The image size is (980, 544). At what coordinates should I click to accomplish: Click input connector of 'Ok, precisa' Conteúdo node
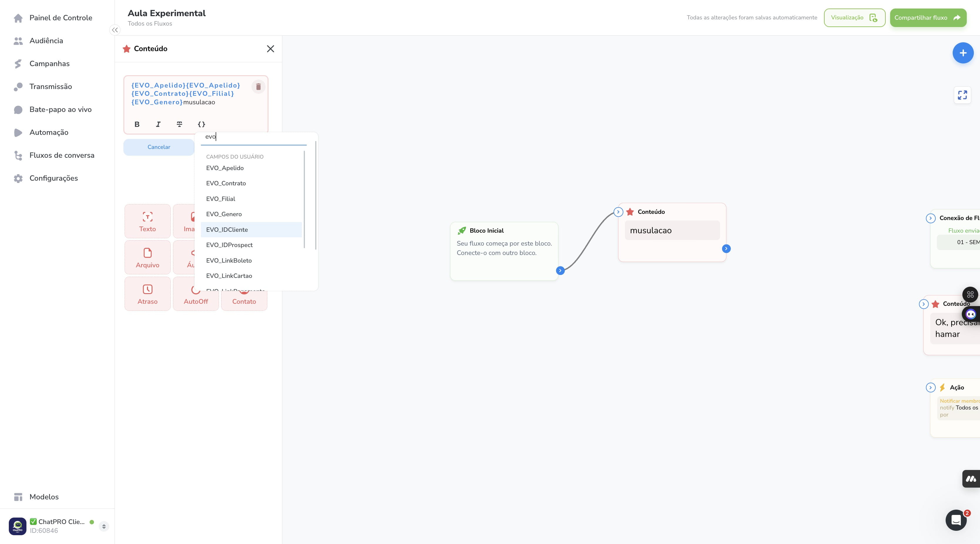click(924, 304)
